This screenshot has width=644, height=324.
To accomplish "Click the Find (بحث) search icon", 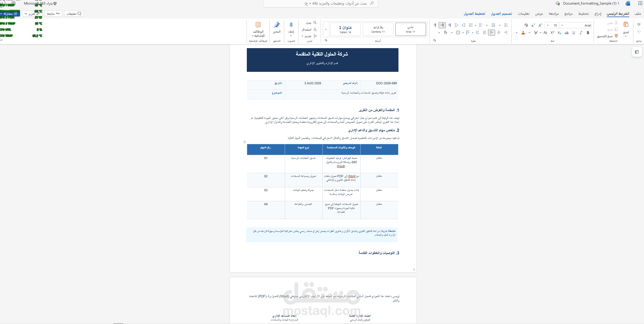I will tap(315, 23).
